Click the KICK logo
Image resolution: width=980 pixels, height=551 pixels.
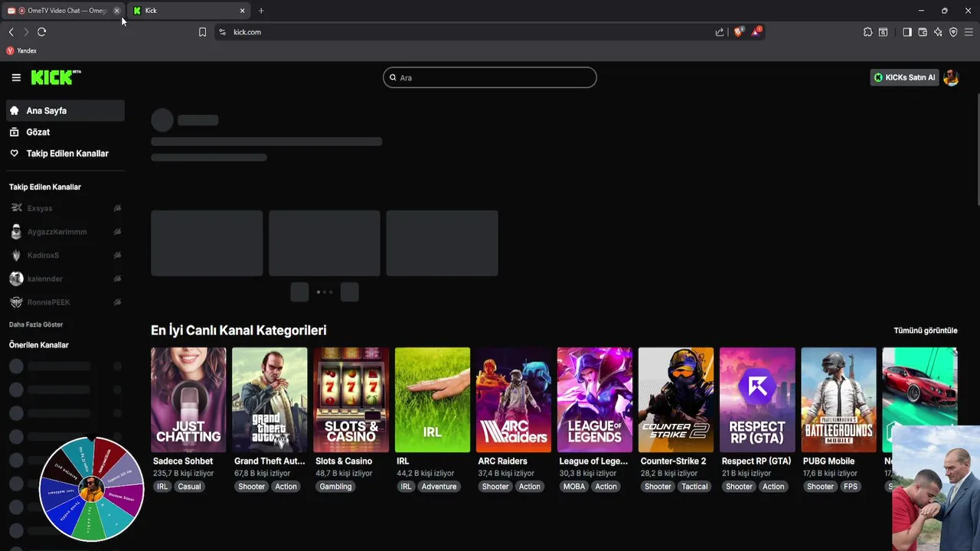56,77
